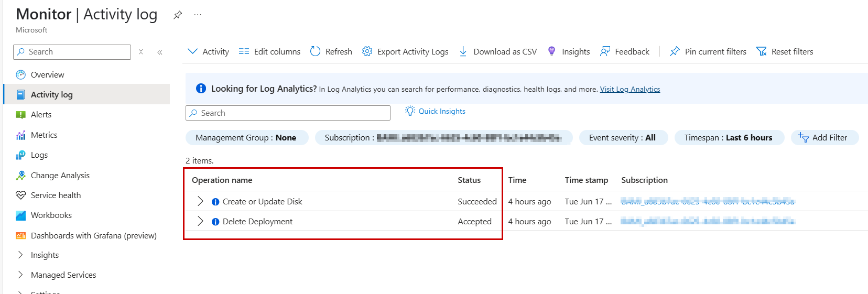Expand the Managed Services section
Image resolution: width=868 pixels, height=294 pixels.
click(20, 275)
